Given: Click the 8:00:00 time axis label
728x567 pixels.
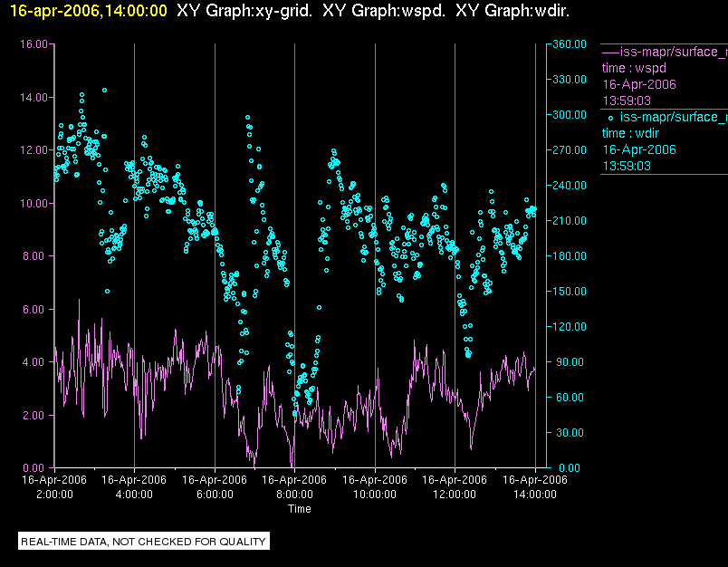Looking at the screenshot, I should (x=295, y=495).
